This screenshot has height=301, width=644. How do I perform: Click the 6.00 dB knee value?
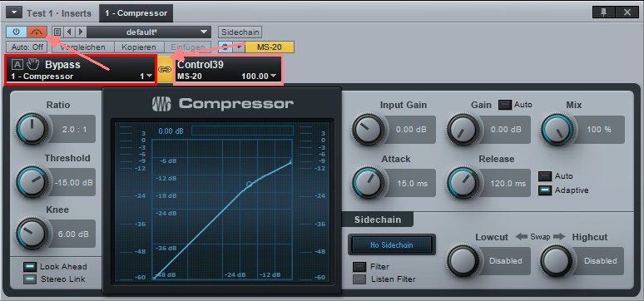point(73,234)
